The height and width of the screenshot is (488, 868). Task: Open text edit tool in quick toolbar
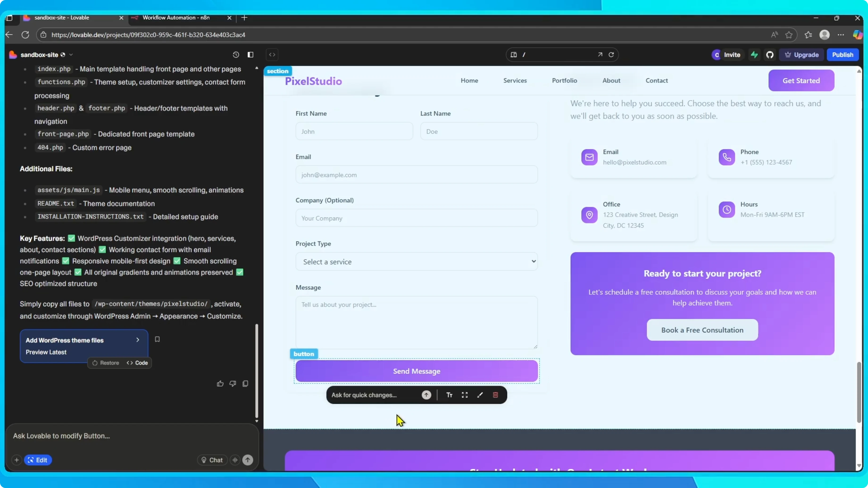tap(450, 395)
